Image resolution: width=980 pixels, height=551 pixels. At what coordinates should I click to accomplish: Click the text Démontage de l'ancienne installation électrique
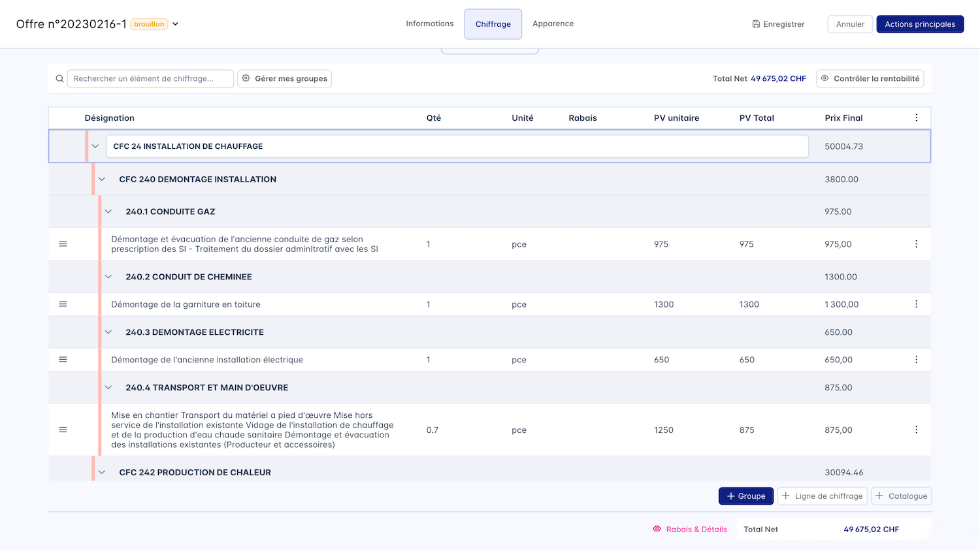pos(207,360)
